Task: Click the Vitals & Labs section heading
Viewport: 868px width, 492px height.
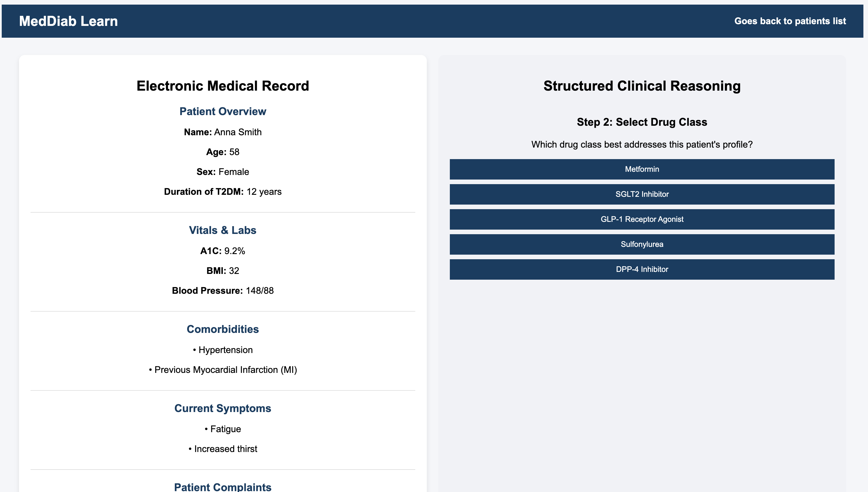Action: (x=223, y=230)
